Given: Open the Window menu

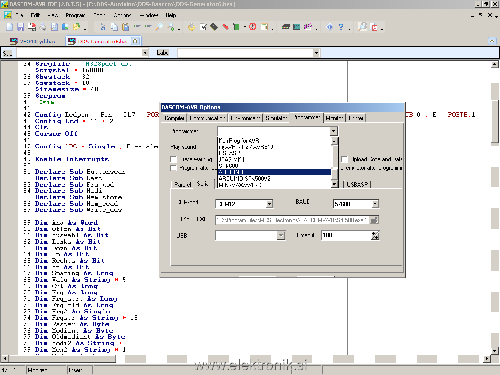Looking at the screenshot, I should tap(149, 15).
